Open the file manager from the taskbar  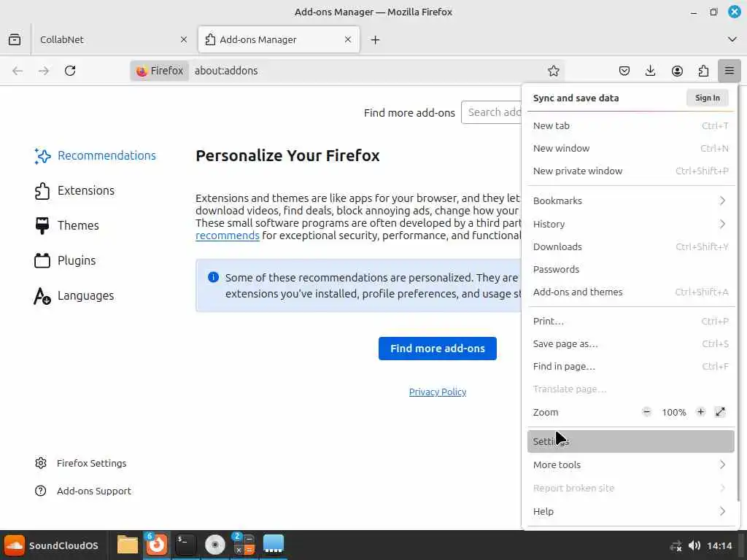[x=127, y=545]
